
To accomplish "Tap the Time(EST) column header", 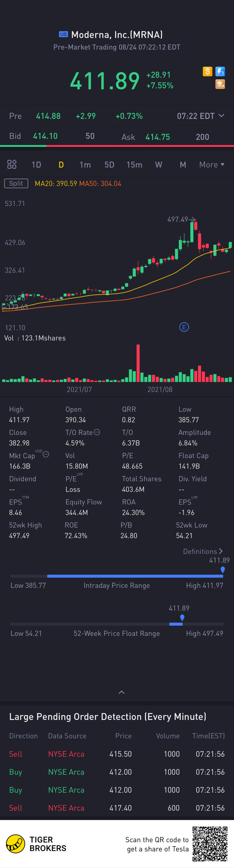I will coord(208,736).
